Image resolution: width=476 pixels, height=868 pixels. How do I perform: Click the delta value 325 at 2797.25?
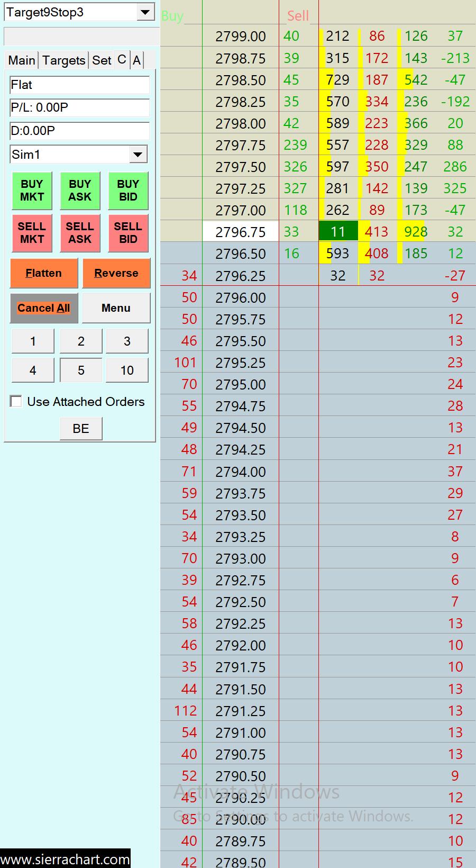(455, 188)
